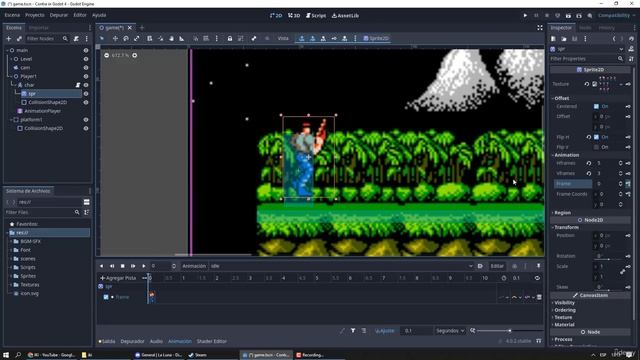This screenshot has width=640, height=360.
Task: Click the keyframe icon next to Frame property
Action: [x=628, y=184]
